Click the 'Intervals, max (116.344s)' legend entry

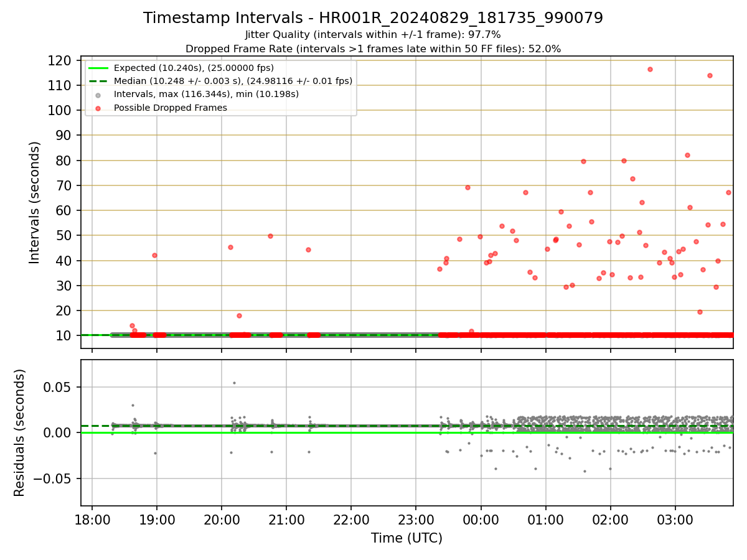coord(206,94)
